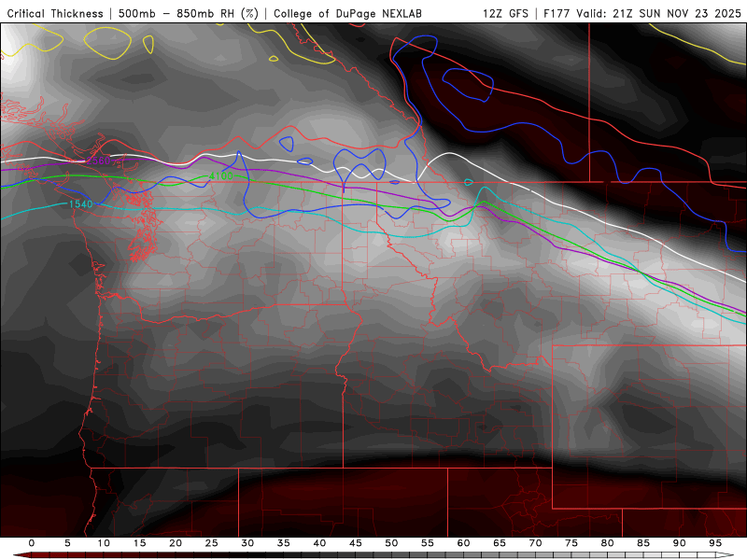This screenshot has width=747, height=560.
Task: Click the '95' colorbar tick label
Action: click(715, 543)
